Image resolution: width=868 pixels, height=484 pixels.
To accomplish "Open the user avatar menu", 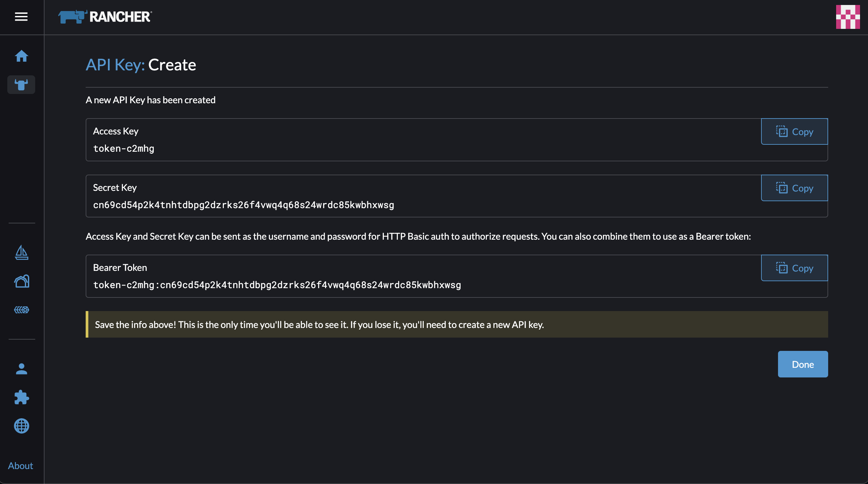I will [848, 17].
